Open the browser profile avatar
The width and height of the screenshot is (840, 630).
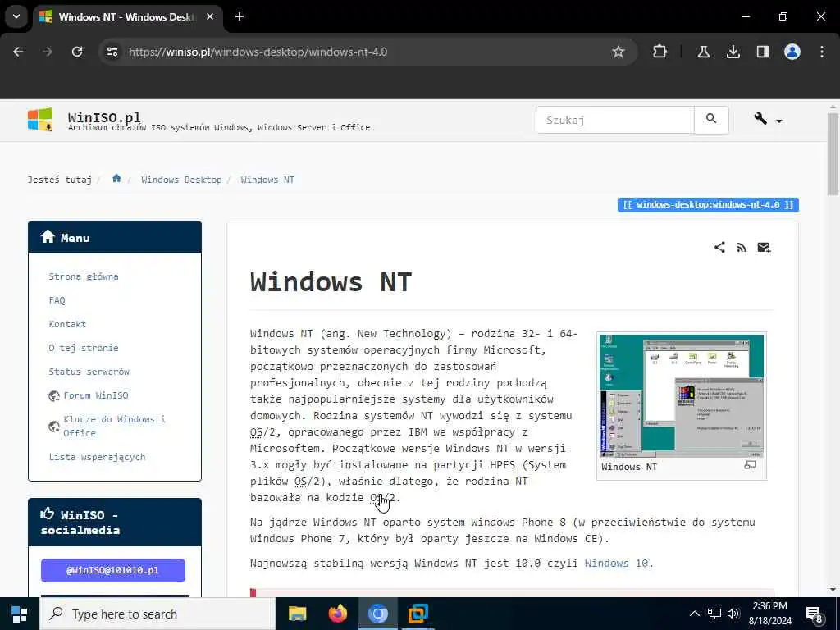(x=792, y=52)
